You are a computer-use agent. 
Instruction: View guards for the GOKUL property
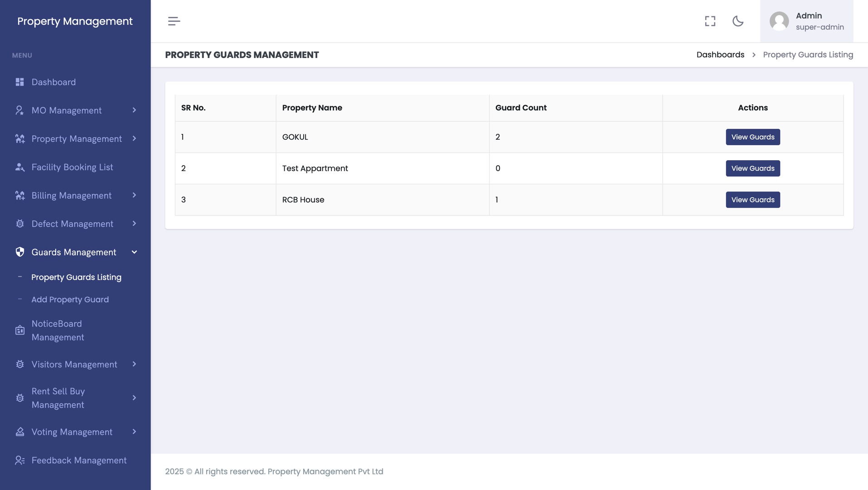[x=752, y=137]
